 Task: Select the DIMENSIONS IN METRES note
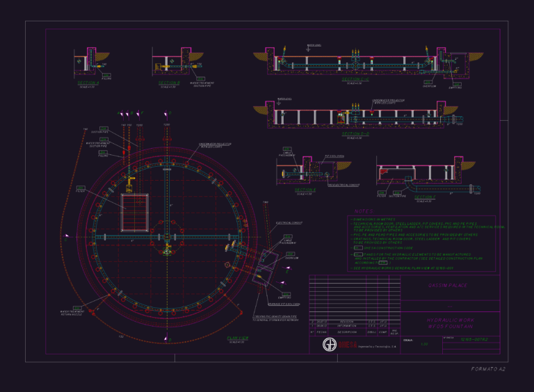pyautogui.click(x=374, y=220)
